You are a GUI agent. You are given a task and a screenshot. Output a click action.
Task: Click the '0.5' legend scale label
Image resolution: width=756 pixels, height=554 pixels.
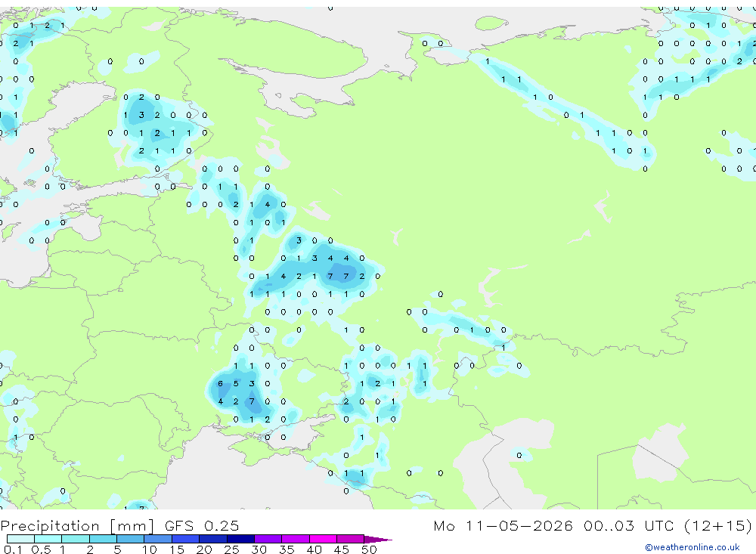click(41, 549)
